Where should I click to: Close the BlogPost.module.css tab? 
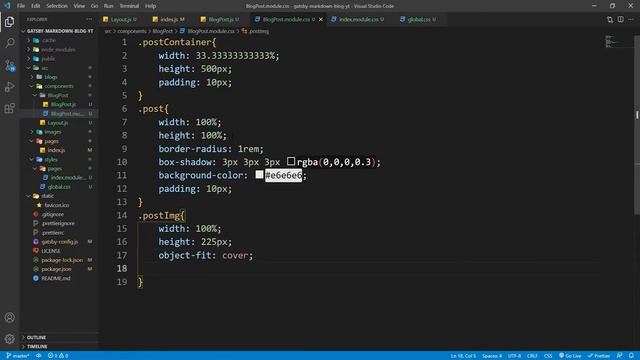[321, 19]
